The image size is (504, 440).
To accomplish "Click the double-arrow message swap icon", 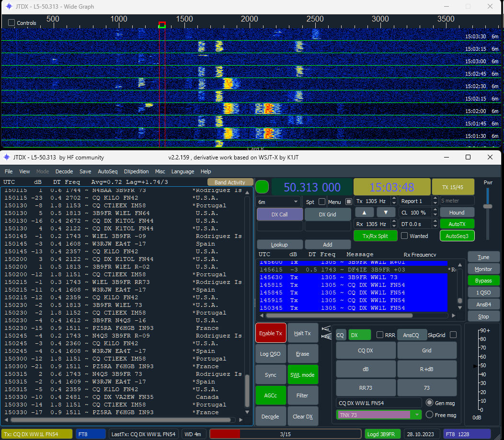I will pyautogui.click(x=326, y=332).
